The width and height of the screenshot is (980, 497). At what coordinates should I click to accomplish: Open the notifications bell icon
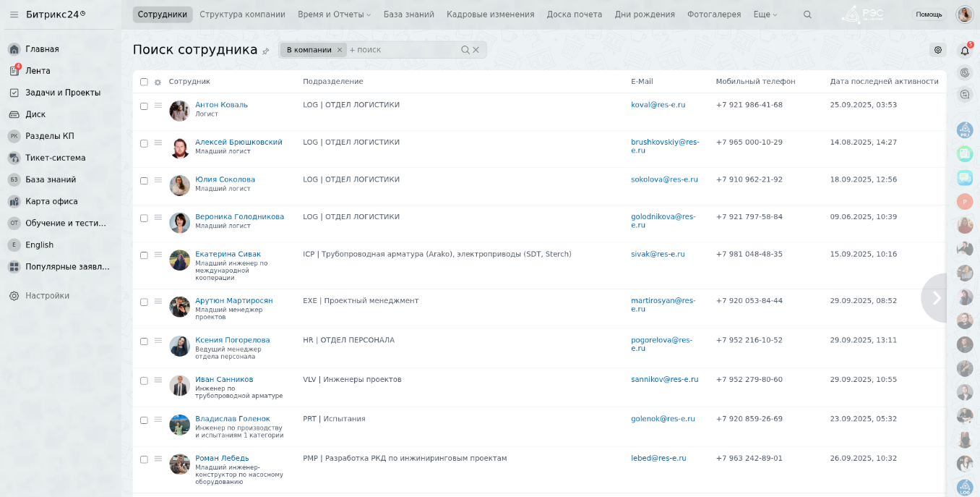(964, 51)
